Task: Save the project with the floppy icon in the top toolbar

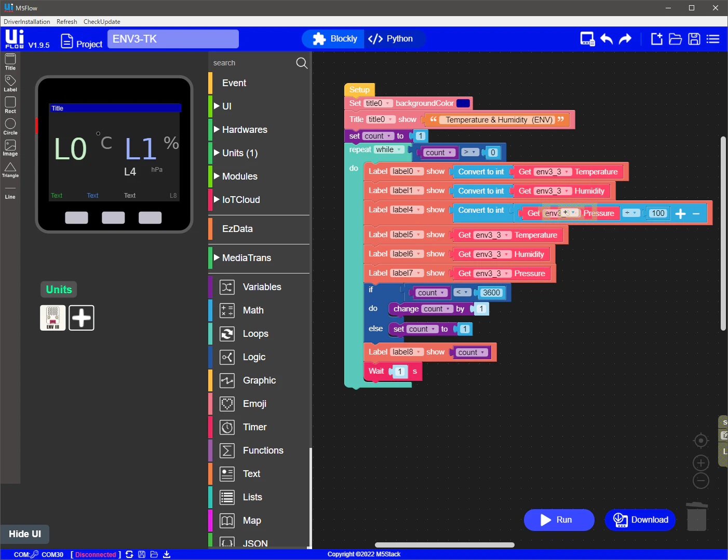Action: pyautogui.click(x=694, y=39)
